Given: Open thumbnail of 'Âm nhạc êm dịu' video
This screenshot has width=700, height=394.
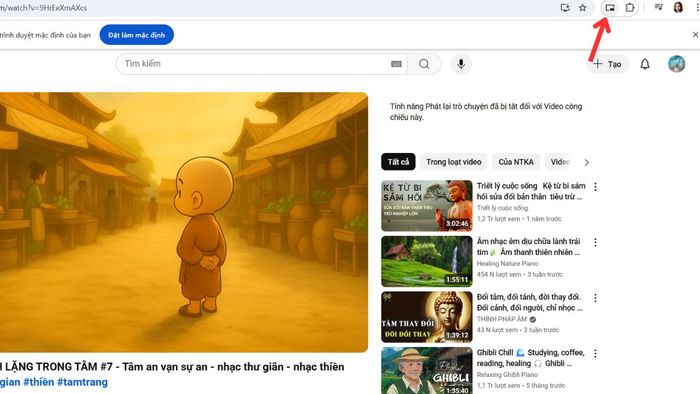Looking at the screenshot, I should click(427, 261).
